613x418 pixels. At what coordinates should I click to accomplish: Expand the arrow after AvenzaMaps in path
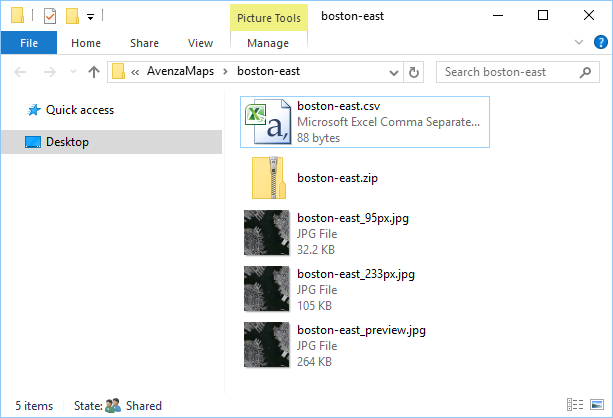coord(226,72)
